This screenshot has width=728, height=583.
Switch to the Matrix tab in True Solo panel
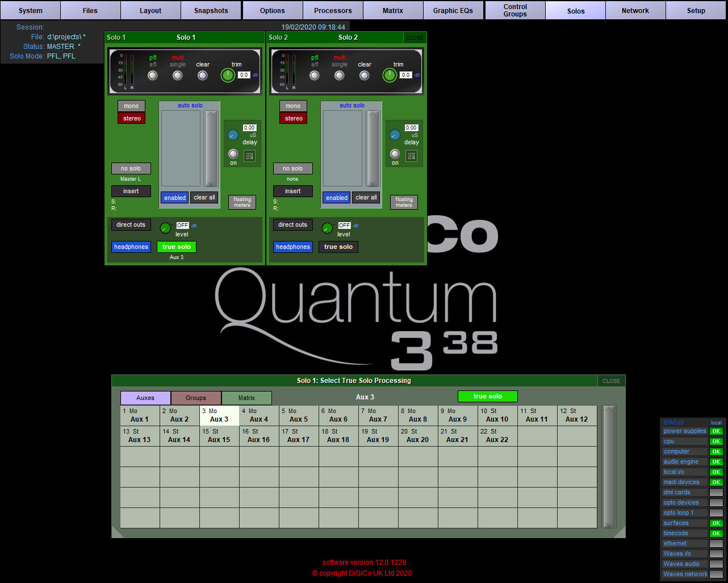[x=246, y=398]
